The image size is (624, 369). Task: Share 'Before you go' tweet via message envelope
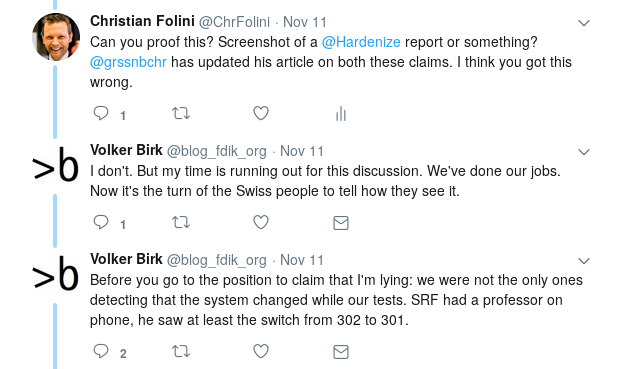(341, 352)
